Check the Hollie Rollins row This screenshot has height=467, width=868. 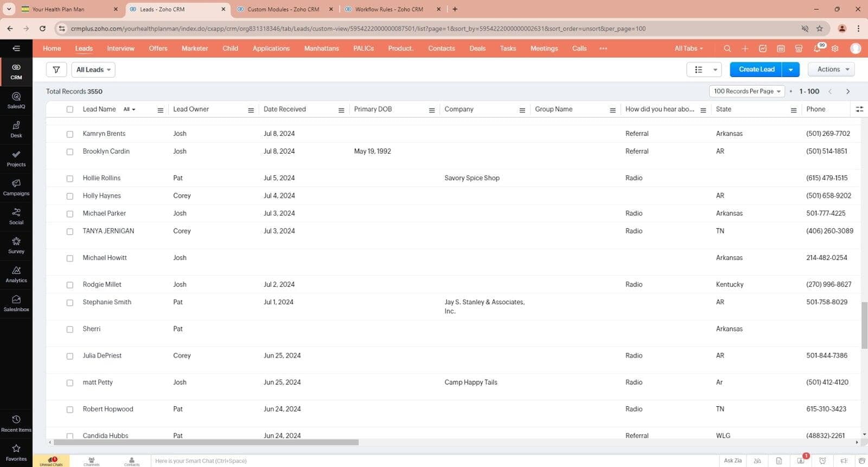click(70, 178)
